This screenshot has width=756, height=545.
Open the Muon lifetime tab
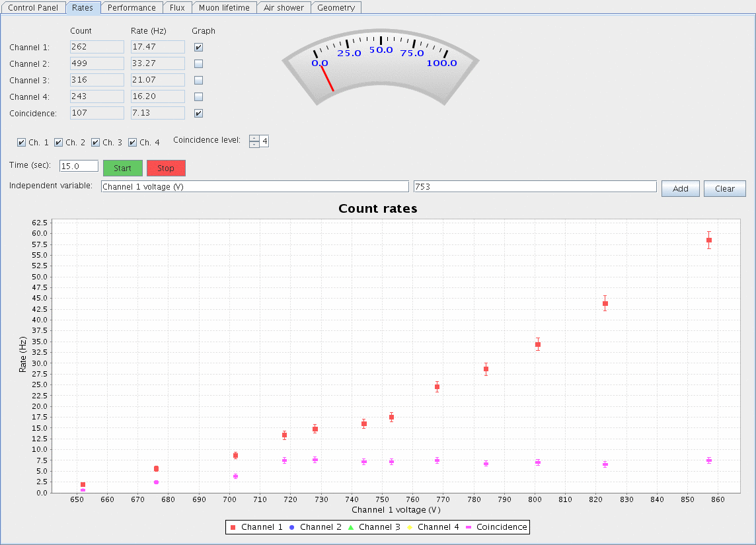225,8
